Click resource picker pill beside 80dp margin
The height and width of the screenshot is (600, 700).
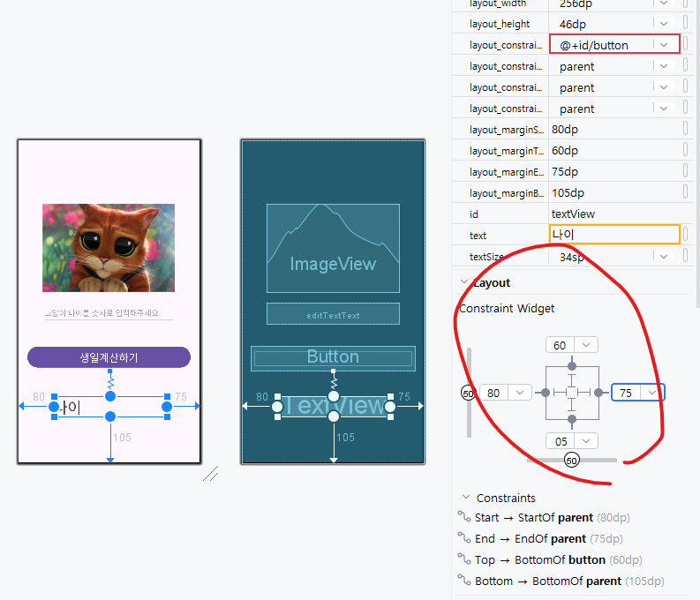click(x=685, y=129)
